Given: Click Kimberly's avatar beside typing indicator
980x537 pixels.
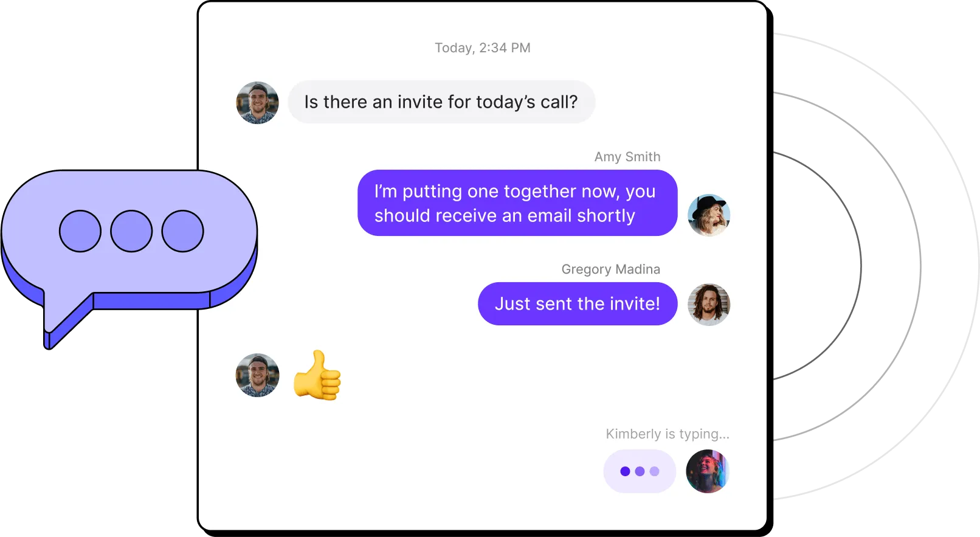Looking at the screenshot, I should [708, 471].
